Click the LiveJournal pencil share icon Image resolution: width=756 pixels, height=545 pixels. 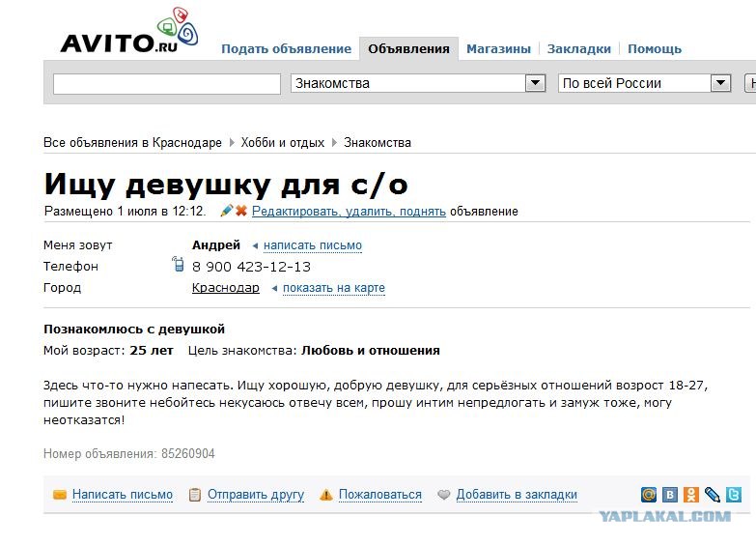pos(713,495)
